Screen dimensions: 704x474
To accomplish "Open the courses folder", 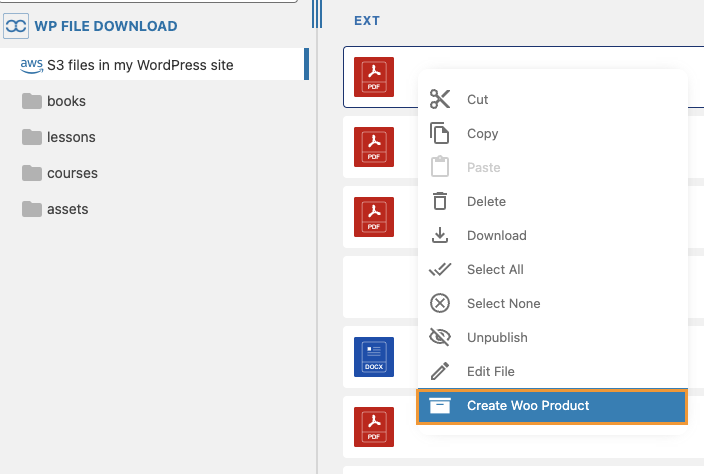I will click(x=71, y=173).
